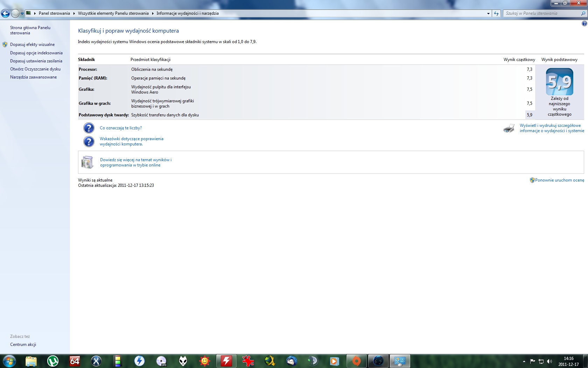Click the Action Center flag icon in tray
588x368 pixels.
[x=532, y=361]
